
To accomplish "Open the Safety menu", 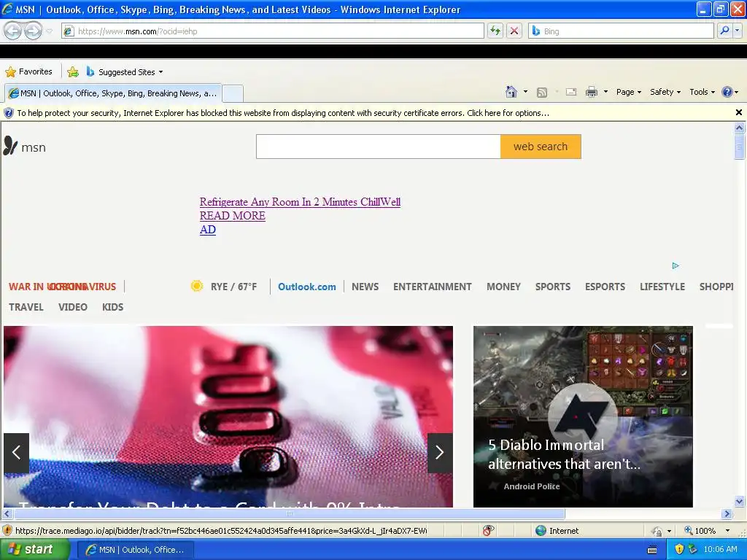I will click(x=665, y=92).
